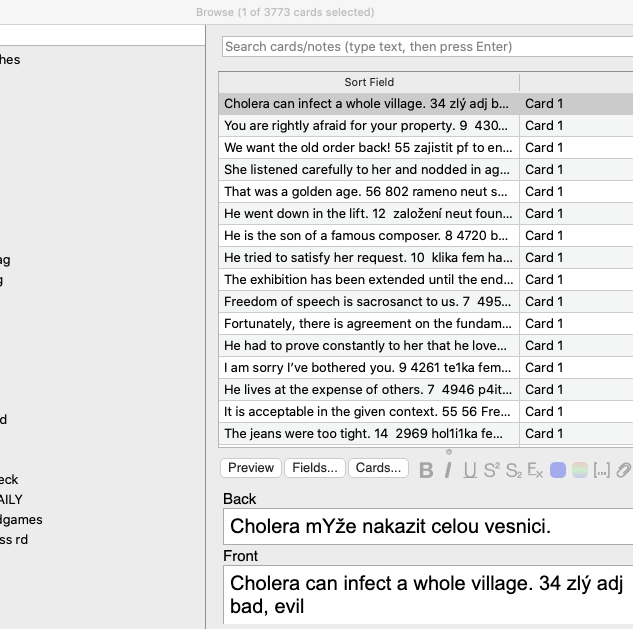Image resolution: width=633 pixels, height=629 pixels.
Task: Toggle bold text formatting
Action: (426, 470)
